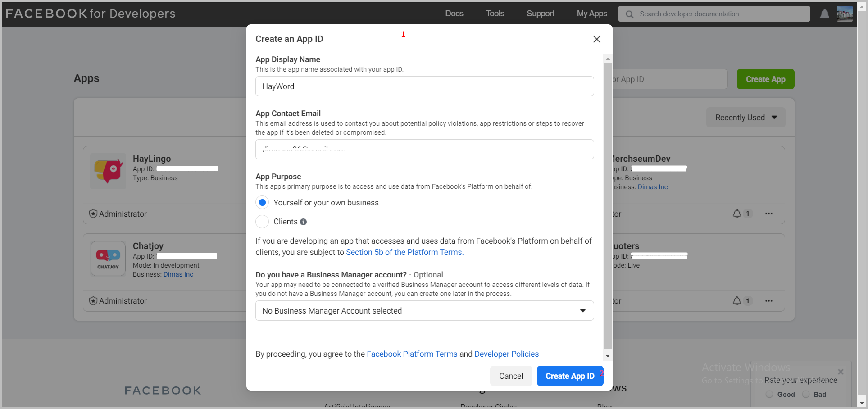Click the Chatjoy app name
868x409 pixels.
(148, 246)
